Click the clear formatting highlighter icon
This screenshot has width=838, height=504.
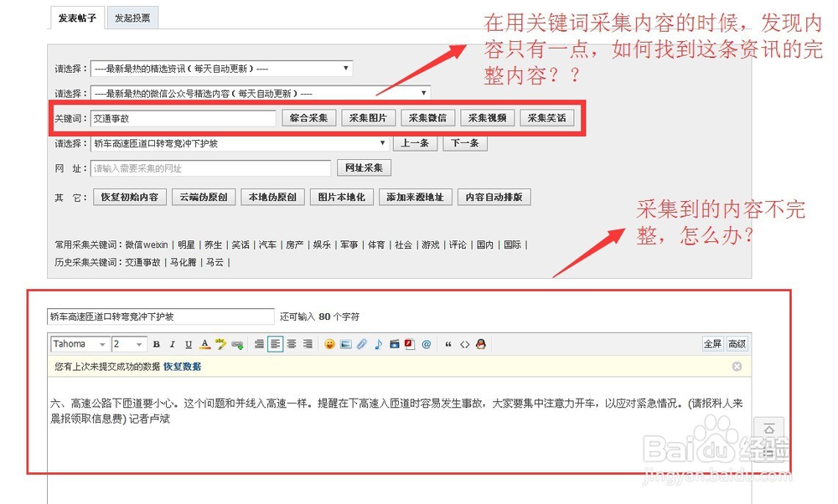pos(220,344)
